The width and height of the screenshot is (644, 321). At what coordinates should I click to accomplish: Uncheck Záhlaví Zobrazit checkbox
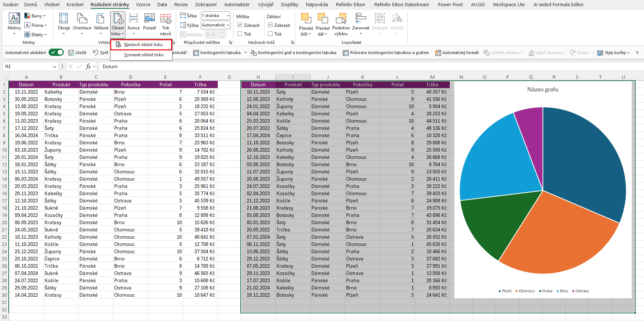270,25
